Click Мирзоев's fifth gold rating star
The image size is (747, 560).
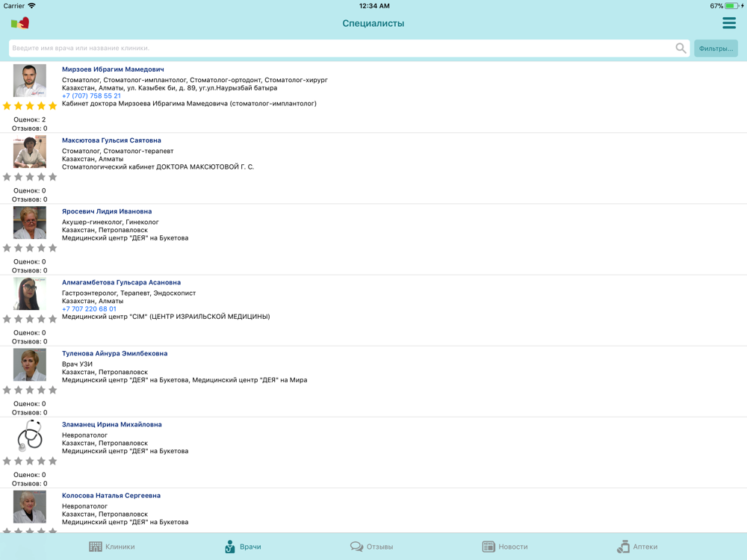pyautogui.click(x=52, y=106)
